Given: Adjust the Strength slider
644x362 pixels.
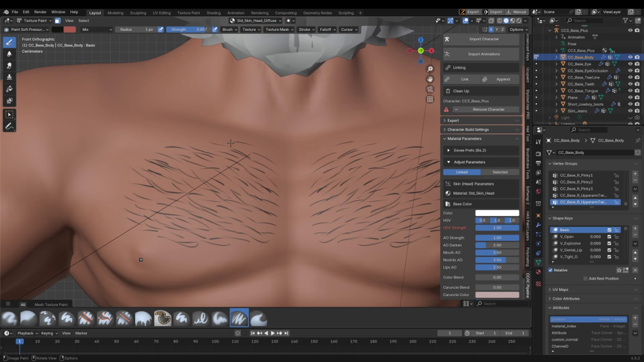Looking at the screenshot, I should (x=188, y=30).
